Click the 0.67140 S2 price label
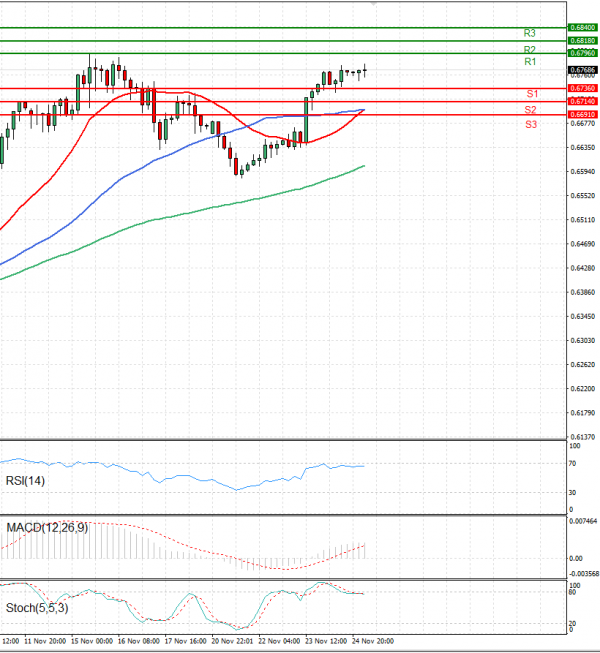The width and height of the screenshot is (600, 653). [583, 101]
